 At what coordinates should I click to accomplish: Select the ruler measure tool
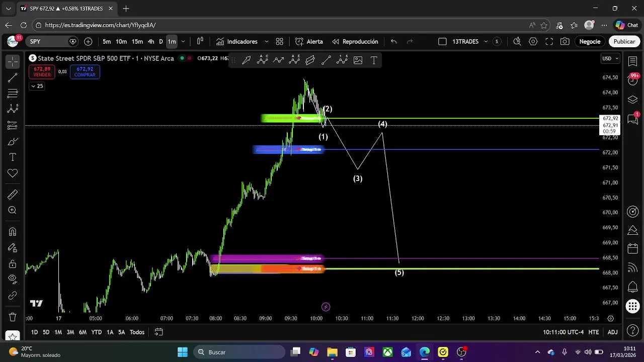(x=13, y=195)
